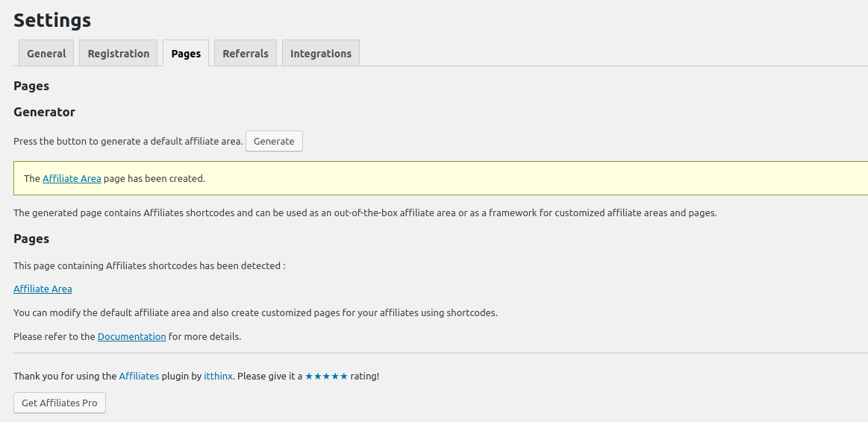The image size is (868, 422).
Task: Open the itthinx author link
Action: (x=218, y=376)
